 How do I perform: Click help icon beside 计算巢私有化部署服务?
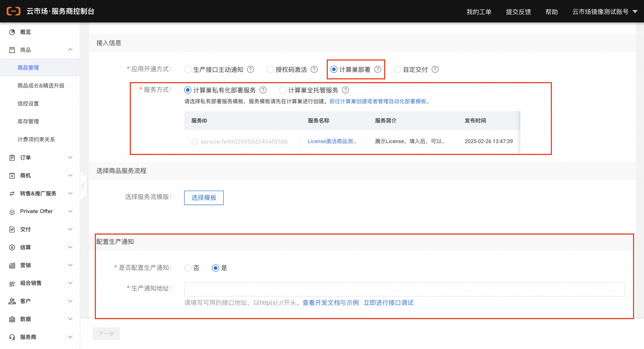pos(263,90)
